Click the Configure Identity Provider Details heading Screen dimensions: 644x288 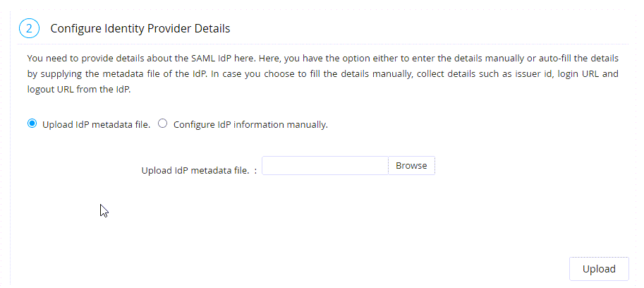pyautogui.click(x=140, y=29)
